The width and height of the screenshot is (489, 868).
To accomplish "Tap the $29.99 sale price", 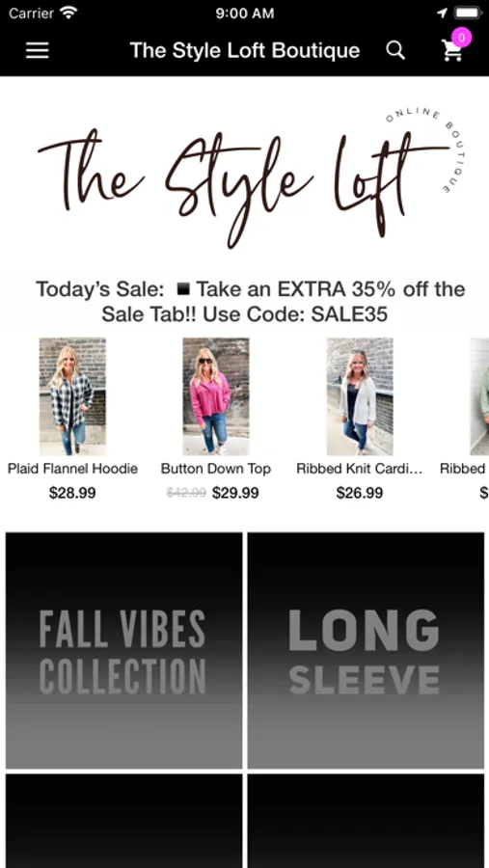I will click(235, 493).
